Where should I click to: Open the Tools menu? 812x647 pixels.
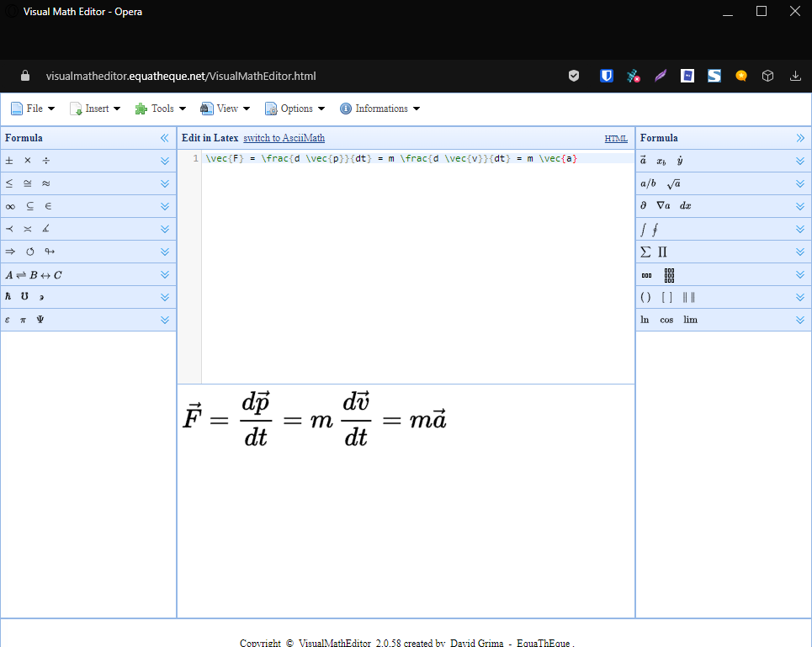pos(160,109)
